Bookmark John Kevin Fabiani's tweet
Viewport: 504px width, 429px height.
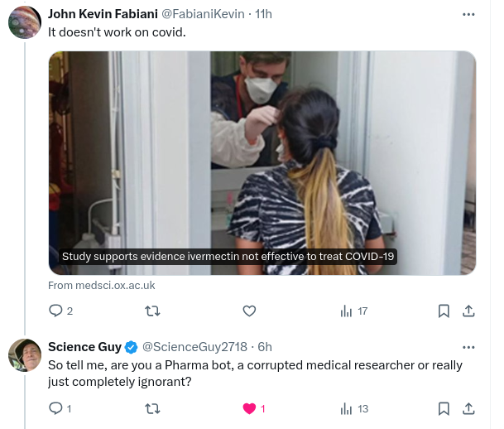pos(444,311)
